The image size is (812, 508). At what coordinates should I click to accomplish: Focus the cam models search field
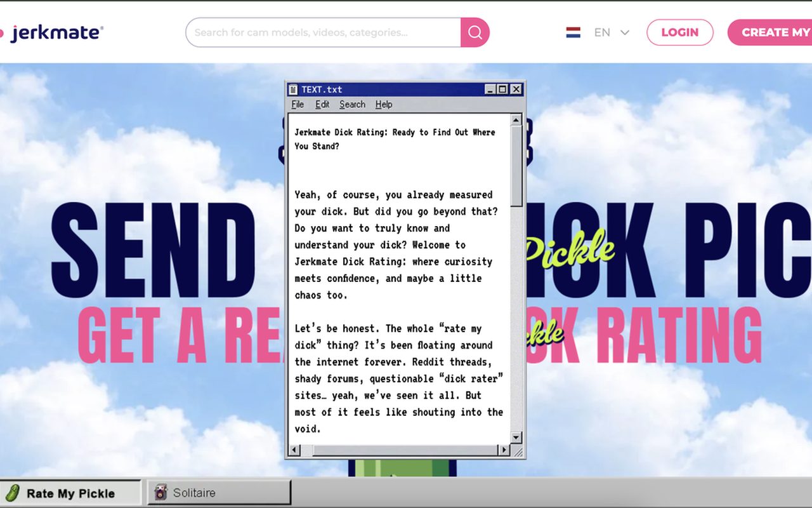point(324,32)
